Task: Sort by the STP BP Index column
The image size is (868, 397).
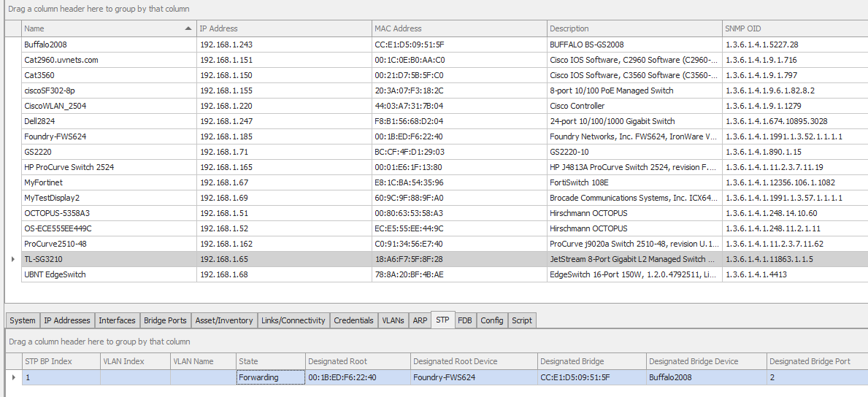Action: click(x=61, y=361)
